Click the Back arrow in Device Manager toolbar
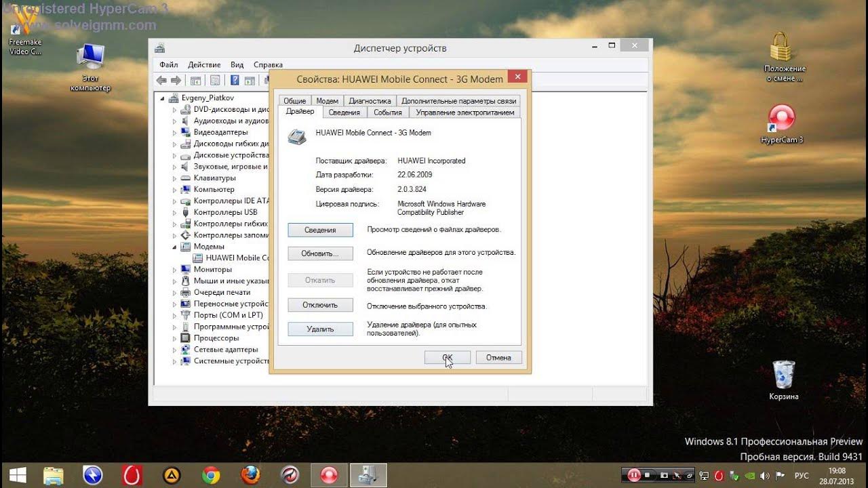This screenshot has height=488, width=868. click(161, 80)
